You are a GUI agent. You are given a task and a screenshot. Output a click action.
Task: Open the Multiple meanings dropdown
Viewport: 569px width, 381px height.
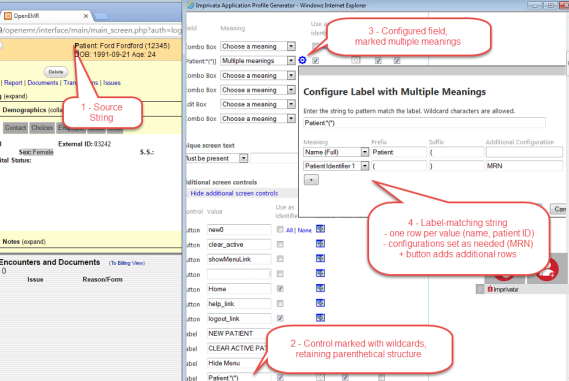point(258,61)
